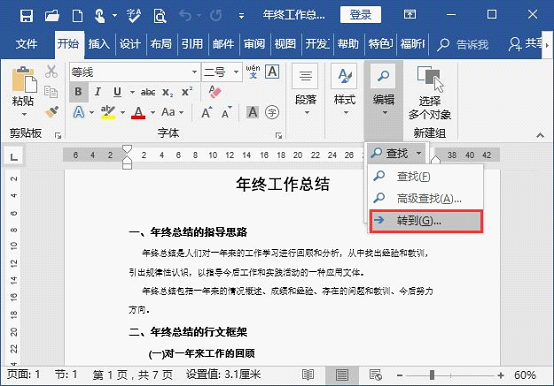Image resolution: width=554 pixels, height=386 pixels.
Task: Click the phonetic guide wén icon
Action: click(x=253, y=72)
